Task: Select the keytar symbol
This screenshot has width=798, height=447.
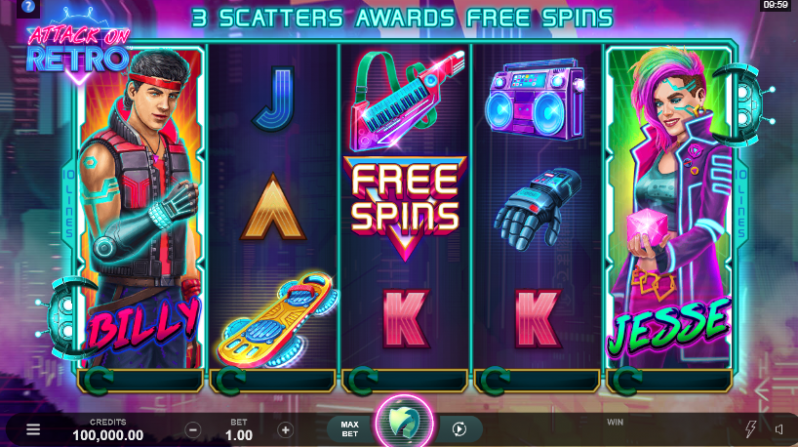Action: tap(406, 100)
